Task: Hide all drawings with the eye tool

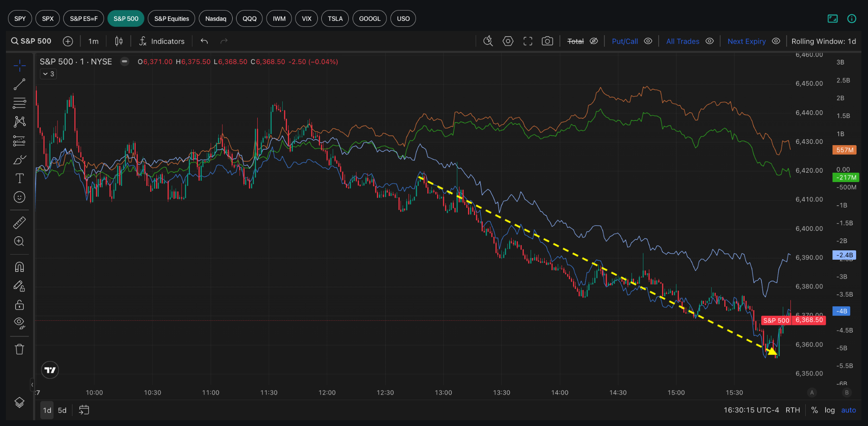Action: [x=19, y=323]
